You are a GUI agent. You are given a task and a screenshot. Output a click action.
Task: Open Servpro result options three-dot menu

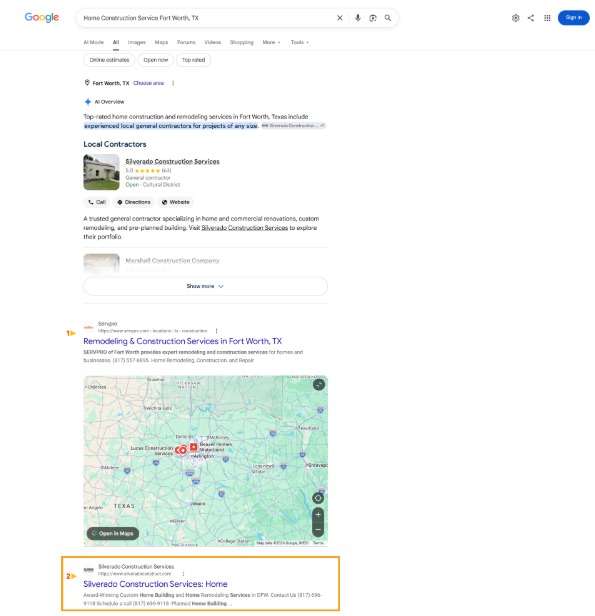[x=216, y=331]
